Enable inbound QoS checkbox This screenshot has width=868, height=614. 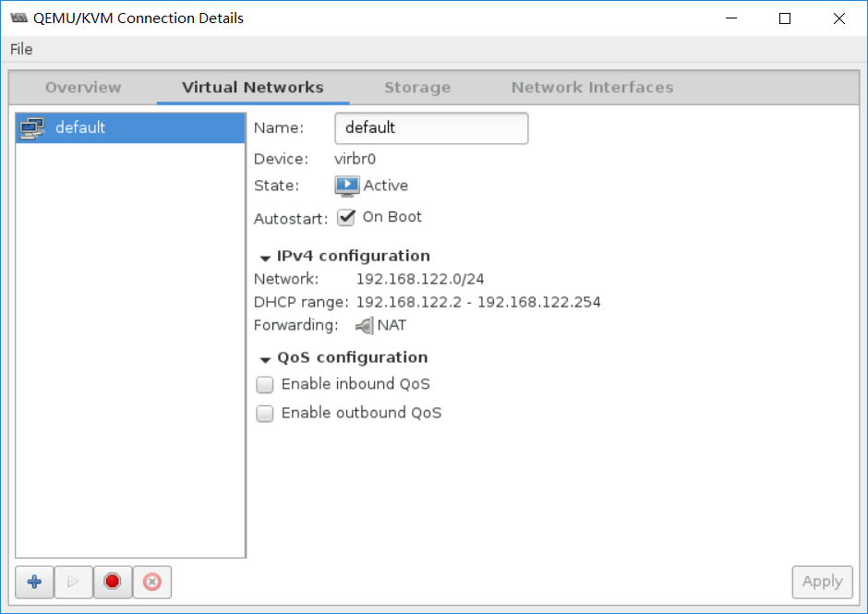pyautogui.click(x=265, y=384)
